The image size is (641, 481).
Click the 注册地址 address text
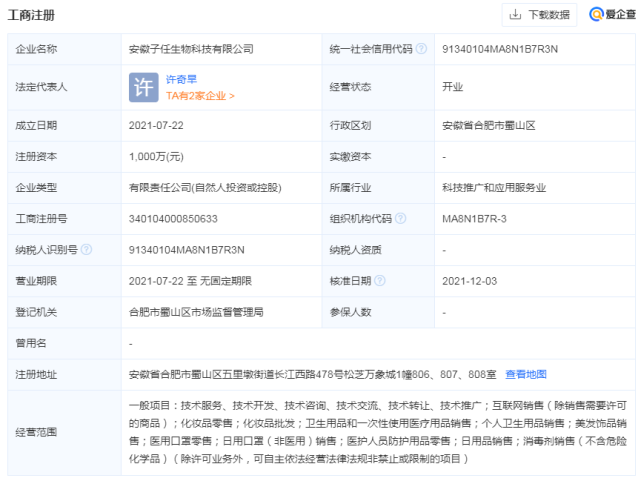coord(311,374)
